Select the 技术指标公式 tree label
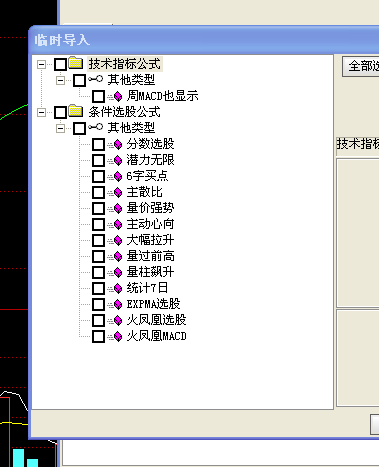 [124, 64]
